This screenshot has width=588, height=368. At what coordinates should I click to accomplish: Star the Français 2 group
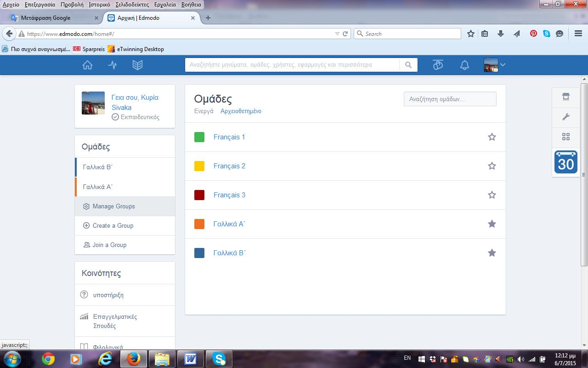click(x=492, y=166)
